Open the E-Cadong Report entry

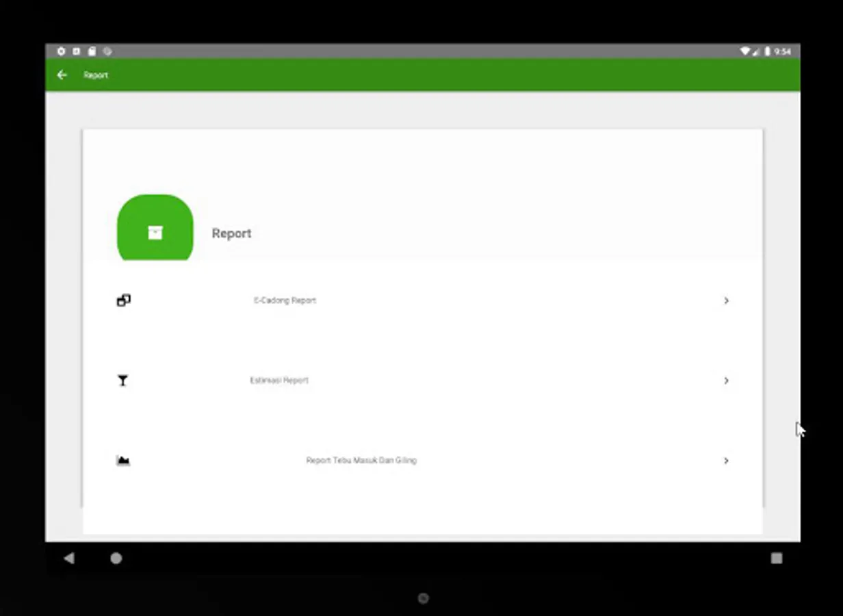tap(422, 300)
